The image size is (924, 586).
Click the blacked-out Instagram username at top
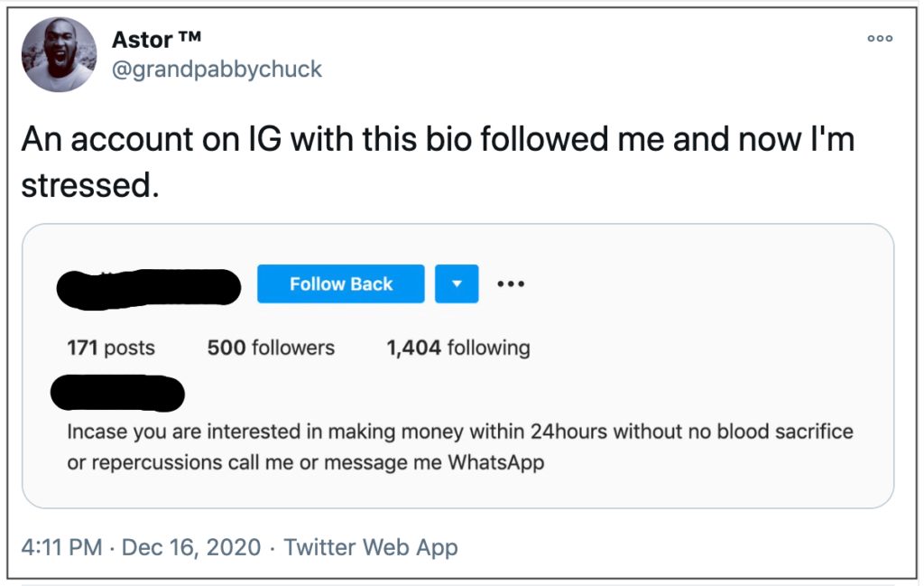(x=149, y=286)
